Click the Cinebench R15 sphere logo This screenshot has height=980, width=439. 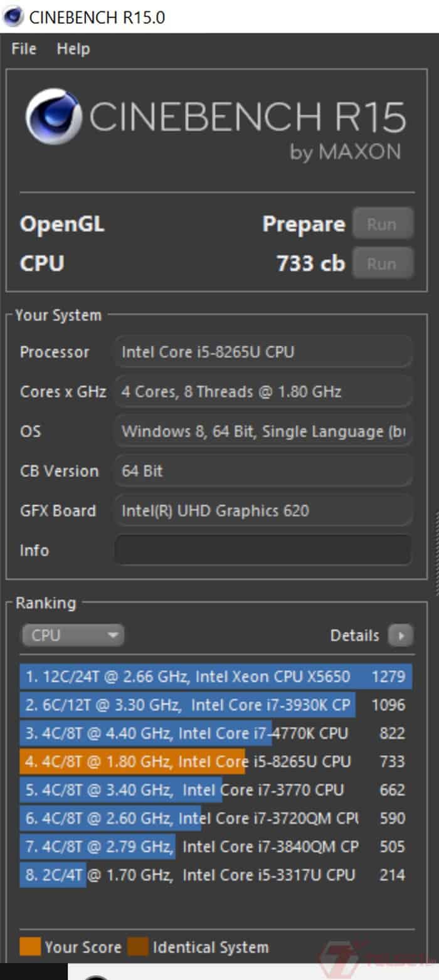(x=54, y=117)
